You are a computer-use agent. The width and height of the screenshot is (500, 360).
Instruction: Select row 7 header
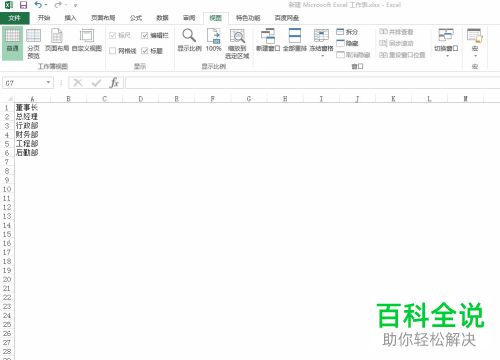point(7,162)
